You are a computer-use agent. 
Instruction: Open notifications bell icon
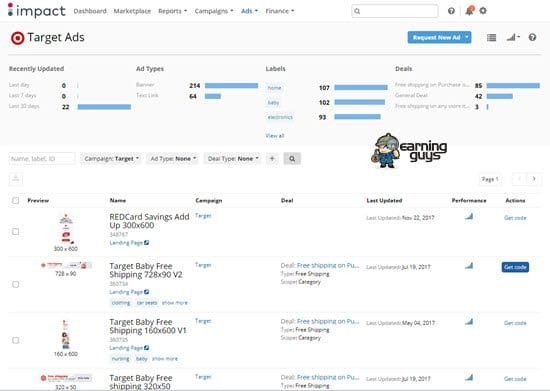(469, 11)
